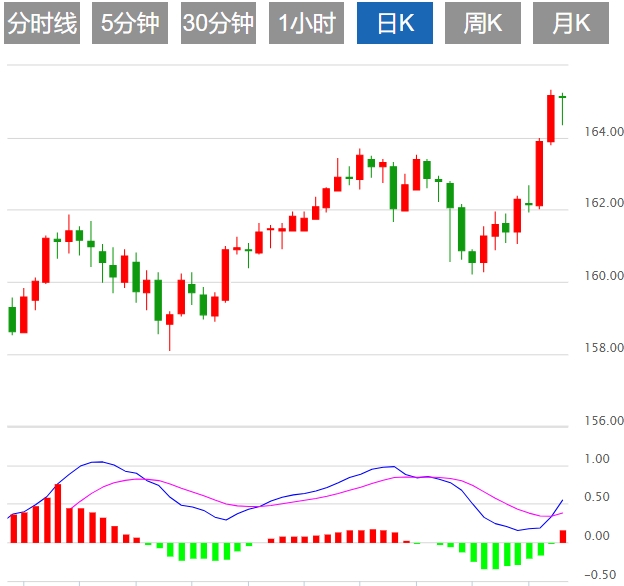Select the 5分钟 interval tab

pos(130,23)
